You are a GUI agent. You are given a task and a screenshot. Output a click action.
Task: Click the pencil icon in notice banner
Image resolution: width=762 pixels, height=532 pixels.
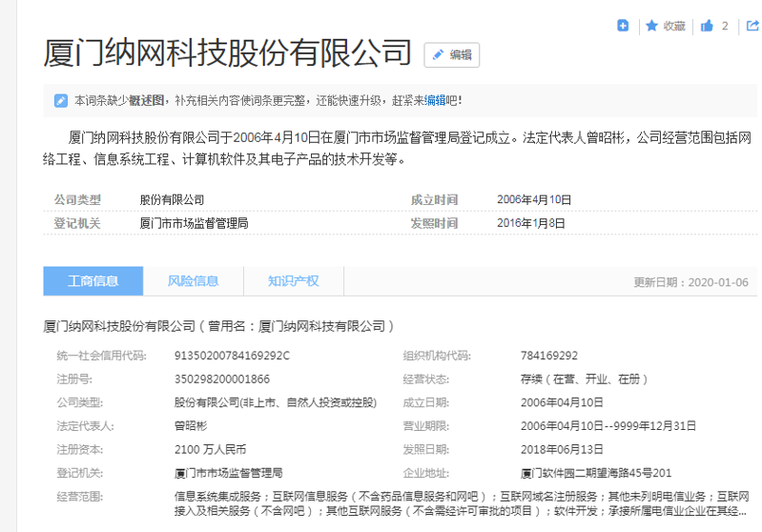click(x=61, y=100)
